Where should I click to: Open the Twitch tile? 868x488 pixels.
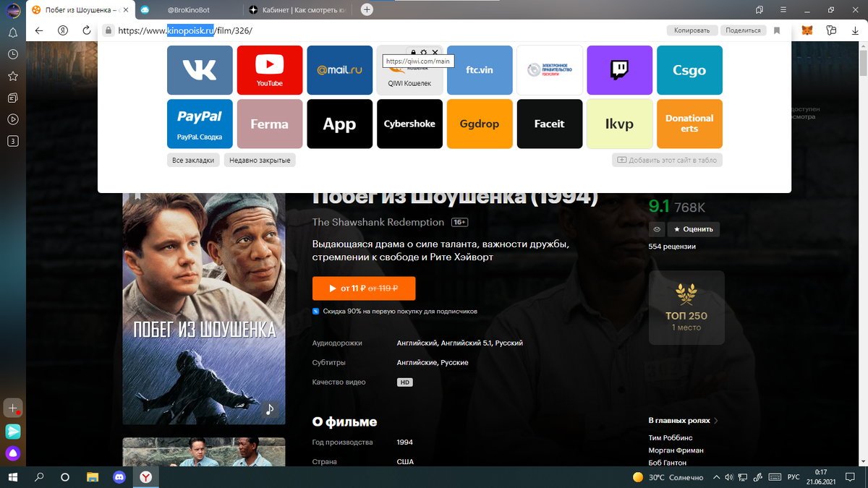tap(619, 70)
